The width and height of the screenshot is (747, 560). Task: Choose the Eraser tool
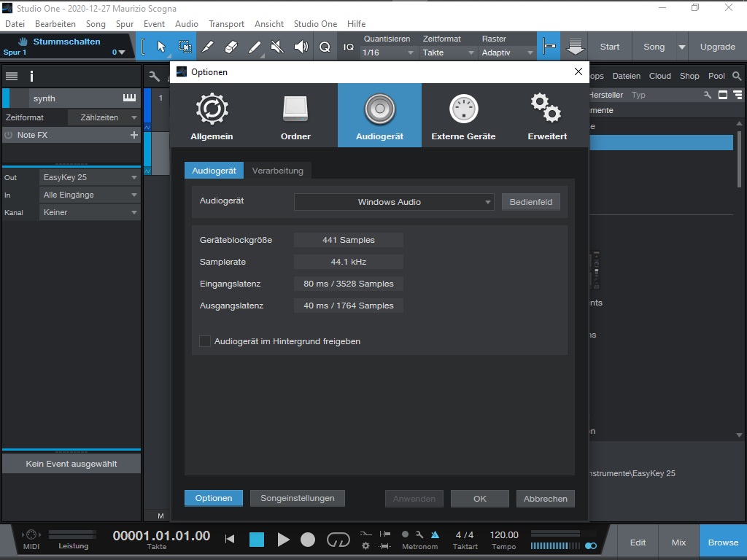tap(231, 47)
